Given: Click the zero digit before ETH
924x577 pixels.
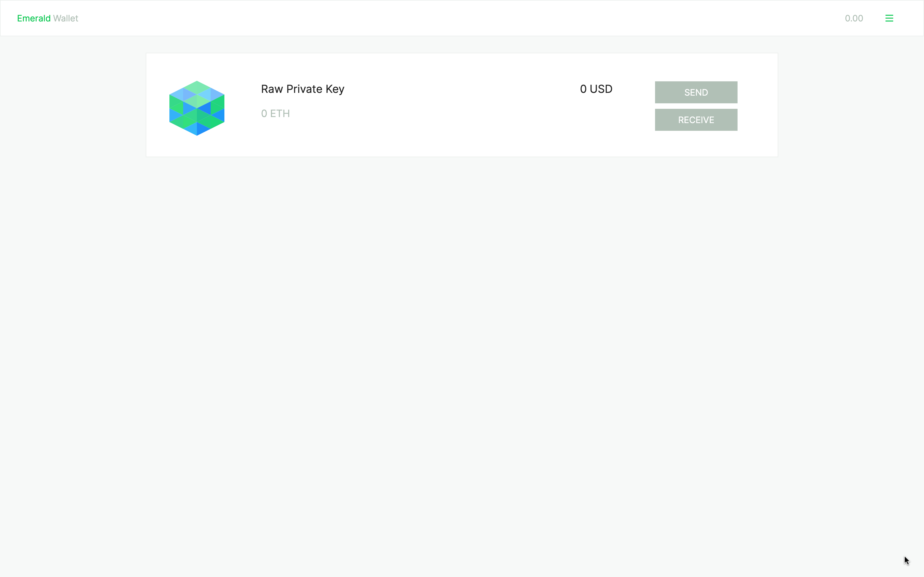Looking at the screenshot, I should point(264,114).
